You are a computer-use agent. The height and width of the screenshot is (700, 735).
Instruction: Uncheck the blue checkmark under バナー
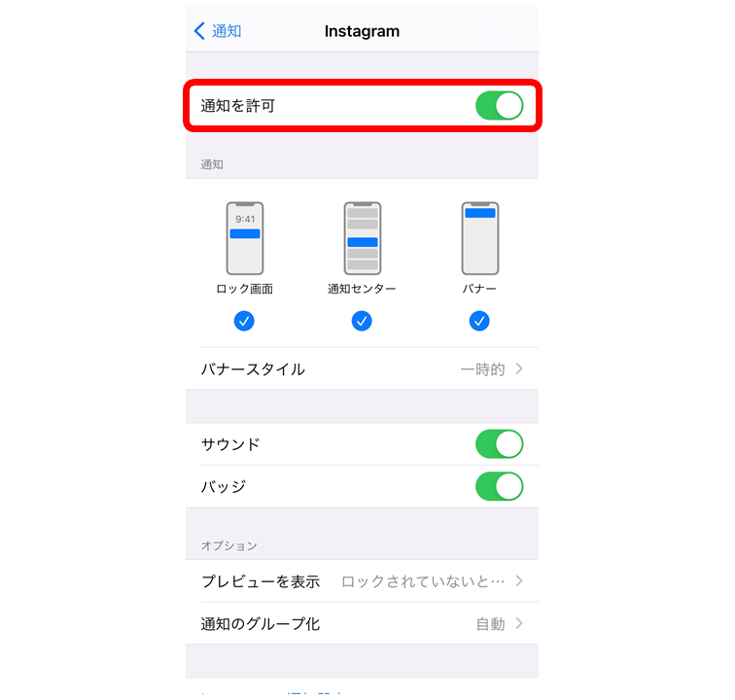pos(479,321)
